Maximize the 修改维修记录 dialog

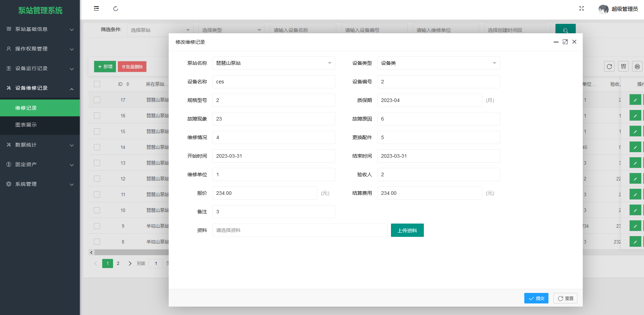pos(565,42)
